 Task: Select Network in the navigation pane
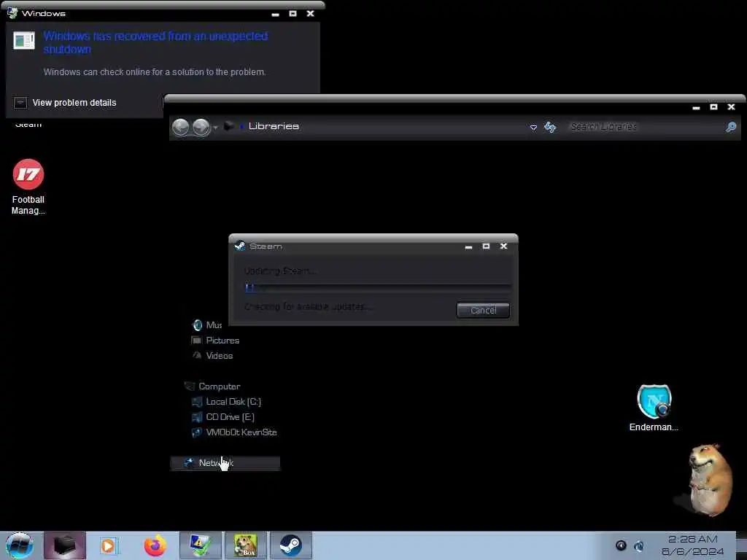coord(225,463)
